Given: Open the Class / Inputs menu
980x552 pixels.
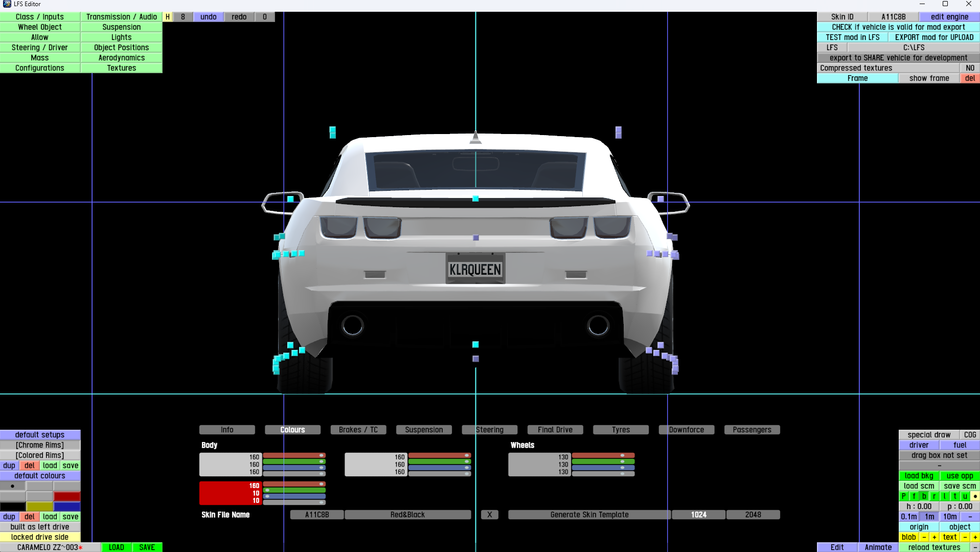Looking at the screenshot, I should 40,17.
